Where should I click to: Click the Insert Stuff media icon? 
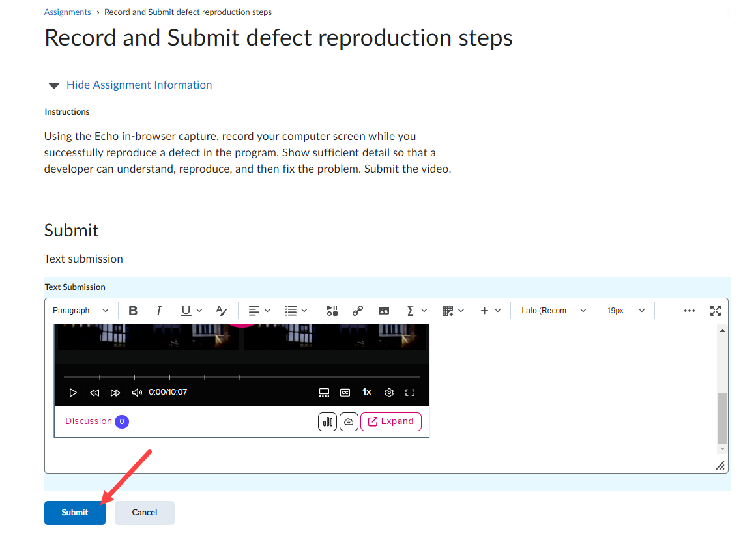click(x=332, y=311)
